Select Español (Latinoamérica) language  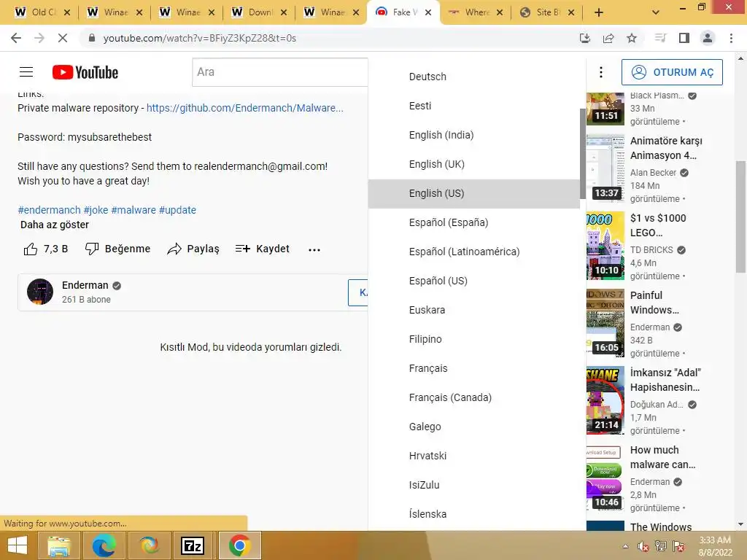coord(473,252)
